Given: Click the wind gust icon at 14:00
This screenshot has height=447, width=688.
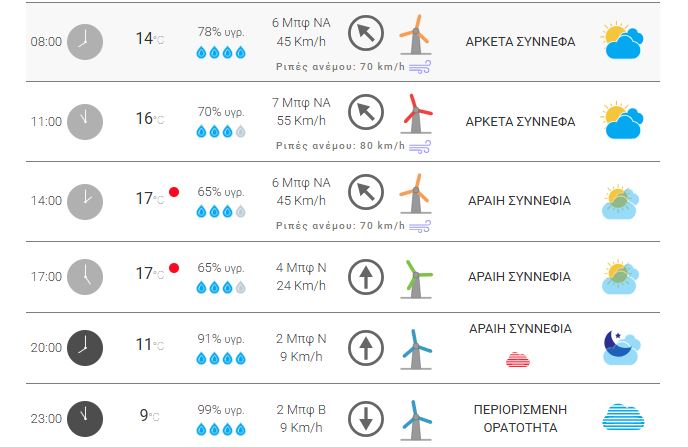Looking at the screenshot, I should click(x=421, y=226).
